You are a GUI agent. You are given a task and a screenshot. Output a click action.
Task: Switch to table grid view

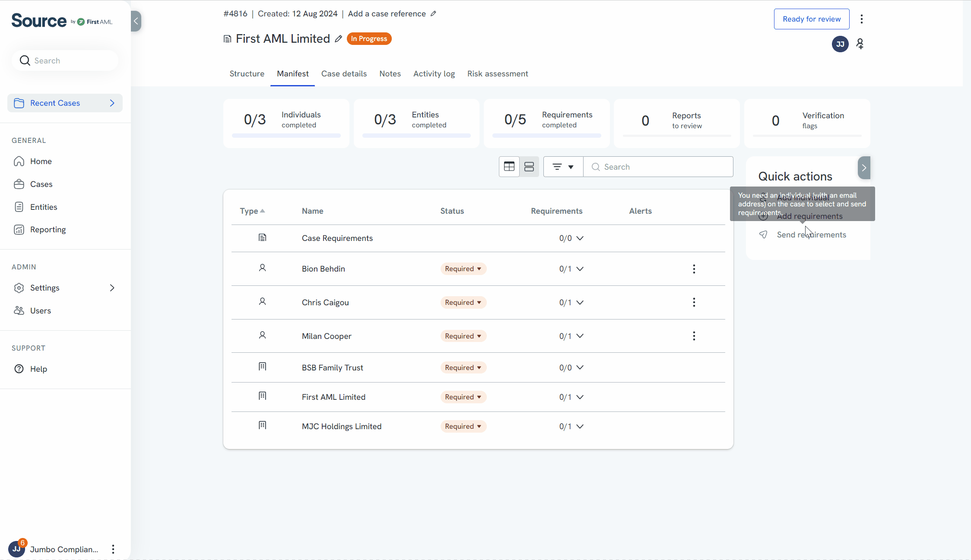coord(509,167)
